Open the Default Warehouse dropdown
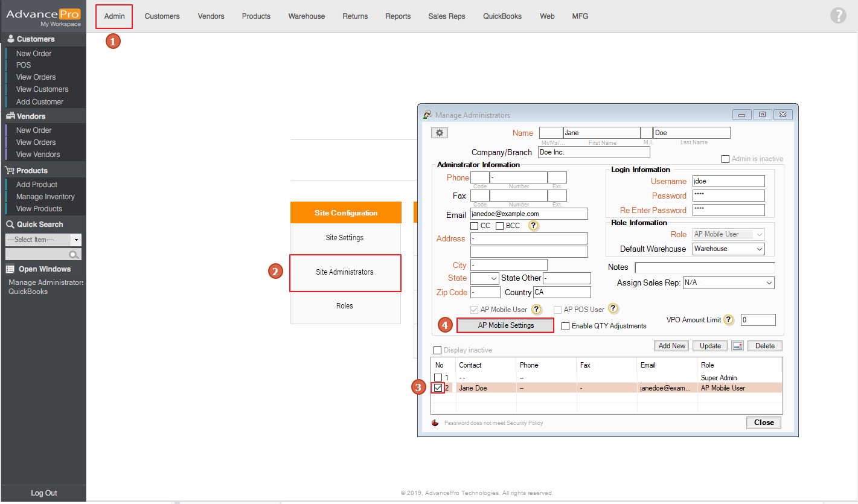Image resolution: width=858 pixels, height=504 pixels. [728, 249]
